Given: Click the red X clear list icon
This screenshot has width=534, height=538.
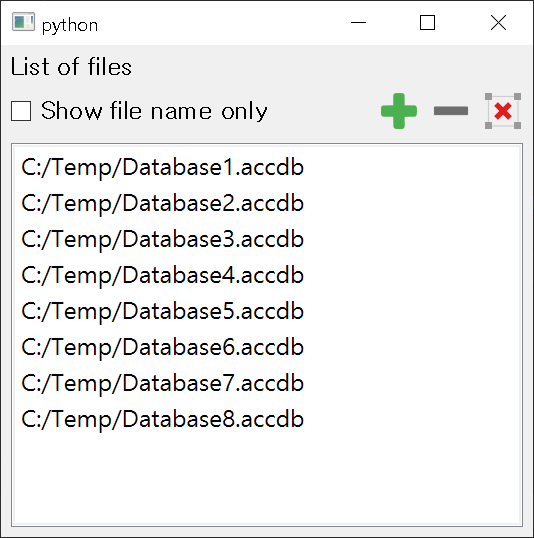Looking at the screenshot, I should coord(503,111).
